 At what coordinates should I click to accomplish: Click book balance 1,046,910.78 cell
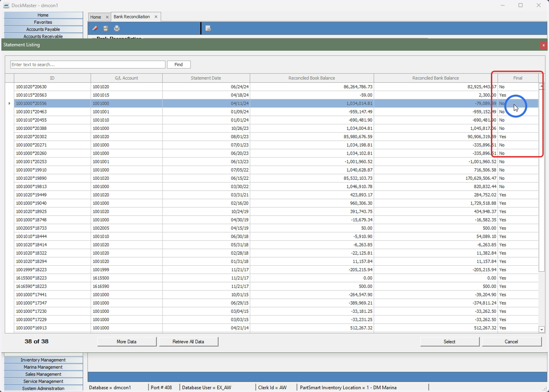312,187
